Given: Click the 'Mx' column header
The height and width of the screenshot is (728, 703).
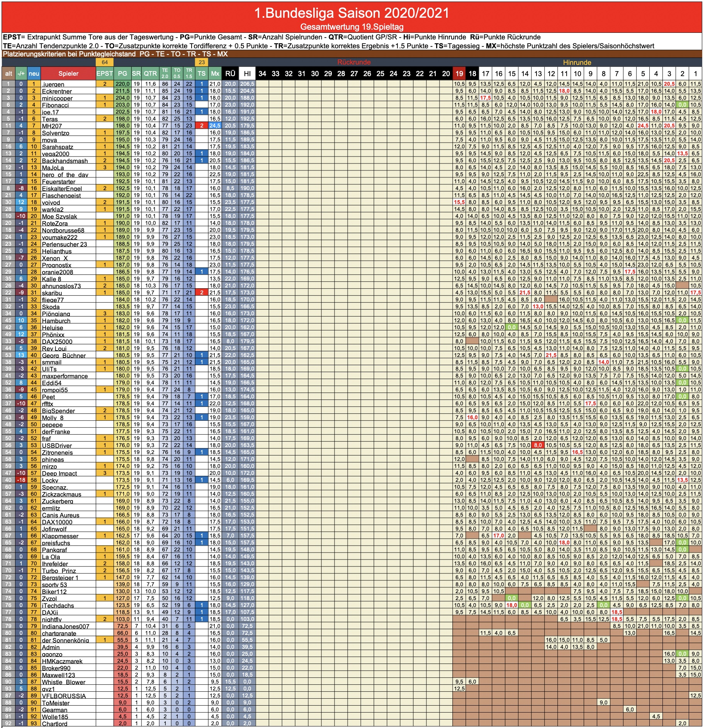Looking at the screenshot, I should 215,73.
